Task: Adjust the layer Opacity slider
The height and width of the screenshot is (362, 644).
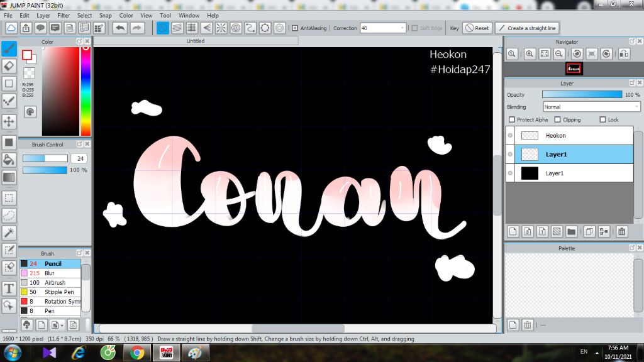Action: click(x=582, y=94)
